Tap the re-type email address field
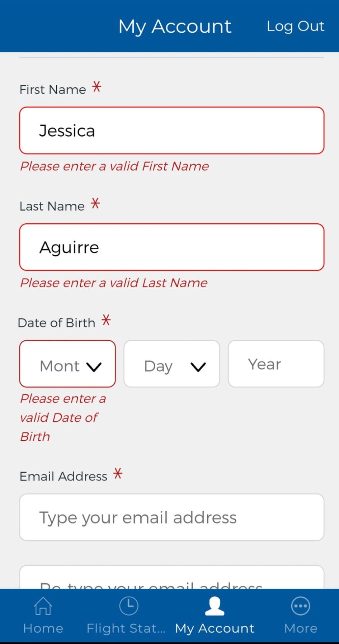The height and width of the screenshot is (644, 339). pos(172,577)
